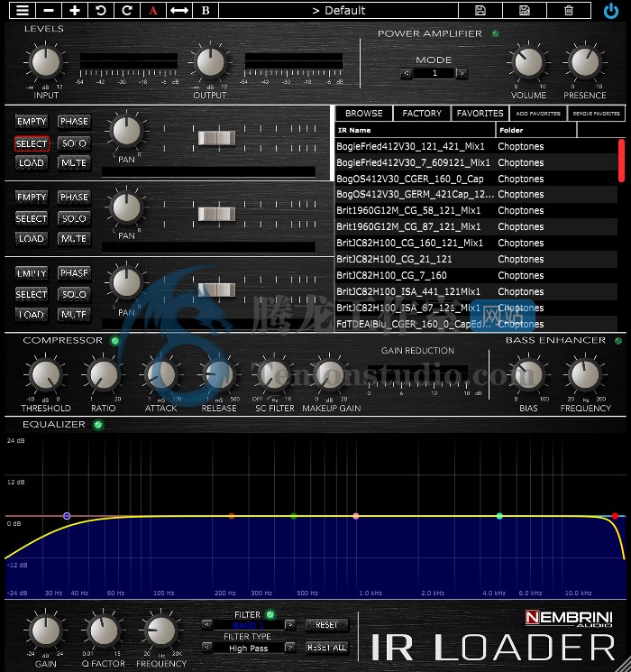Open the Band 1 filter selector
This screenshot has width=631, height=672.
point(249,625)
